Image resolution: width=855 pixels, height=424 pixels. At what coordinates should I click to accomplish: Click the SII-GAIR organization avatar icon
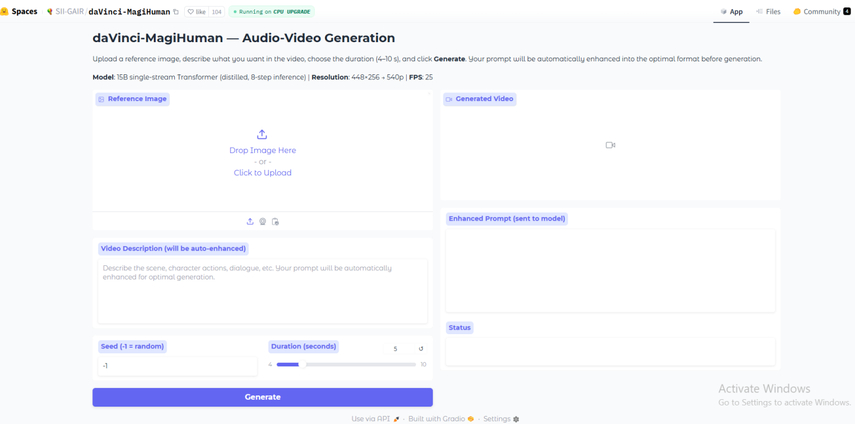tap(50, 11)
